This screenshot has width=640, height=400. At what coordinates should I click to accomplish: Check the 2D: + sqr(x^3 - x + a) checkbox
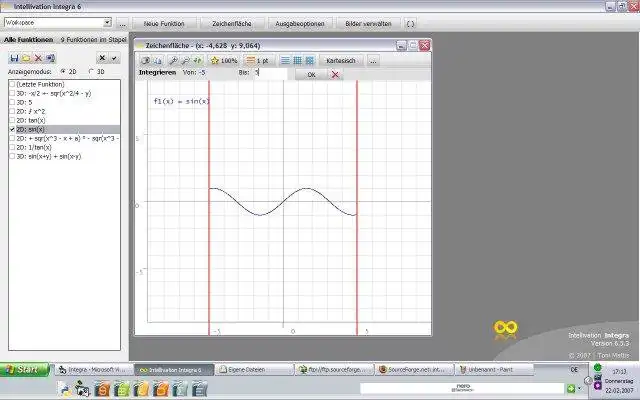(12, 138)
